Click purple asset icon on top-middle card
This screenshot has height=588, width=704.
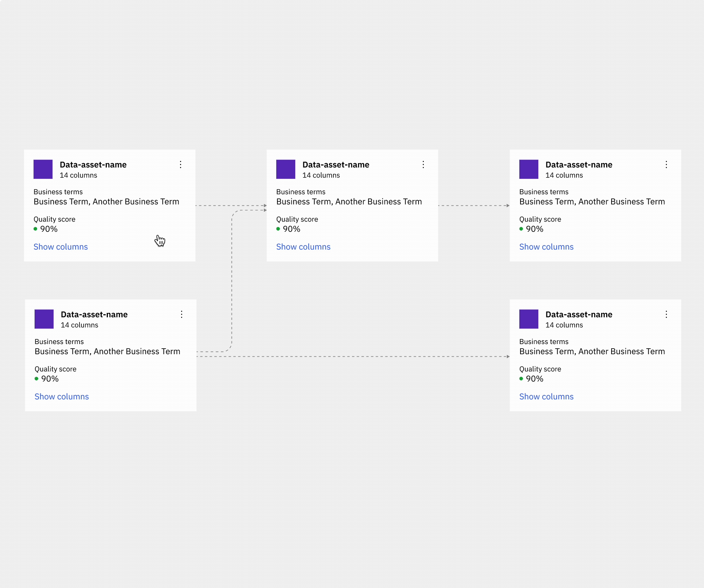pyautogui.click(x=286, y=169)
